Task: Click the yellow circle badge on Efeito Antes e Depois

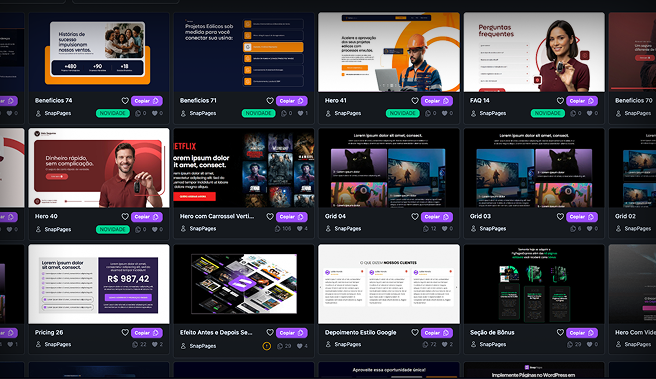Action: (x=266, y=346)
